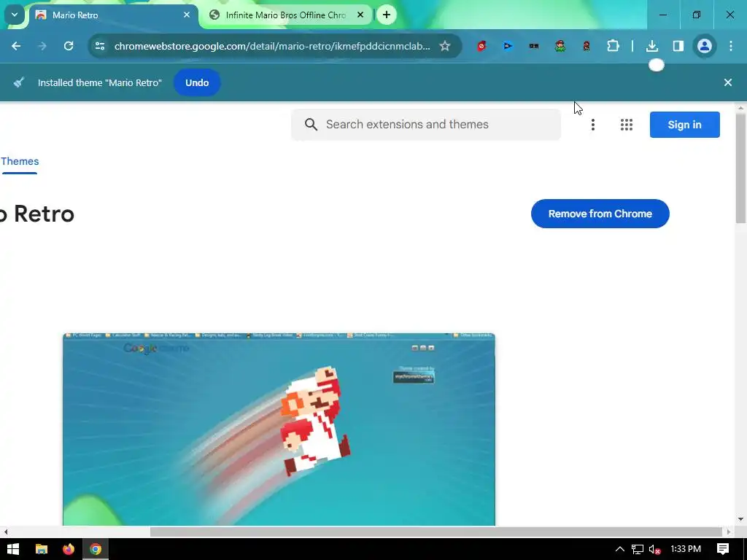Toggle the Chrome side panel
This screenshot has height=560, width=747.
678,46
